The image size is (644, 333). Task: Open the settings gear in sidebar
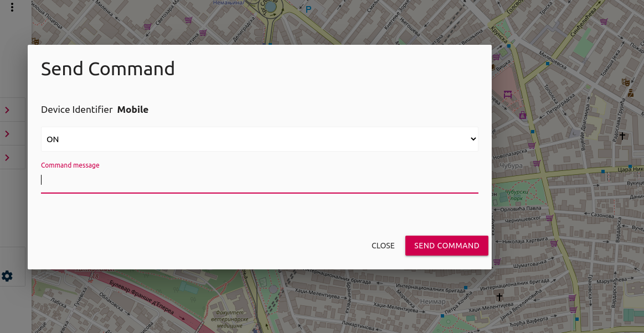(x=7, y=275)
